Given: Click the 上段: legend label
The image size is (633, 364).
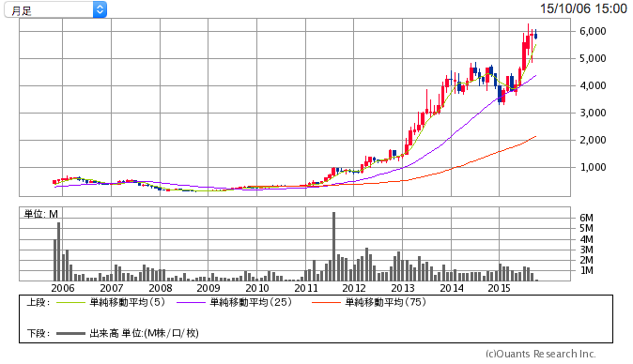Looking at the screenshot, I should click(x=38, y=303).
